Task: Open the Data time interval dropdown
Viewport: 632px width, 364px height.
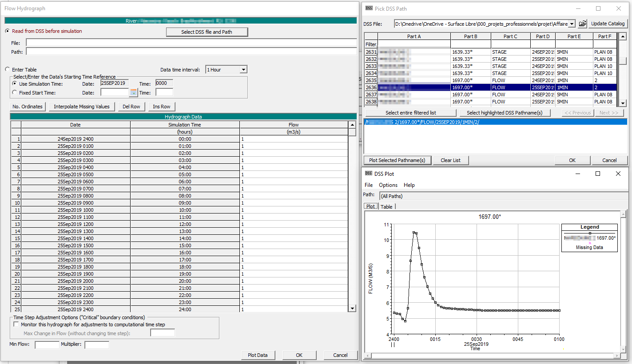Action: [x=242, y=70]
